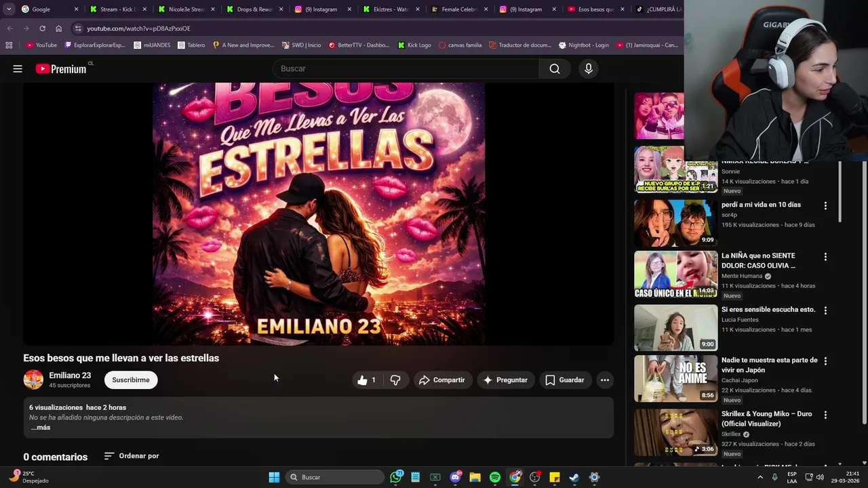
Task: Open the Nightbot - Login bookmark
Action: pos(584,45)
